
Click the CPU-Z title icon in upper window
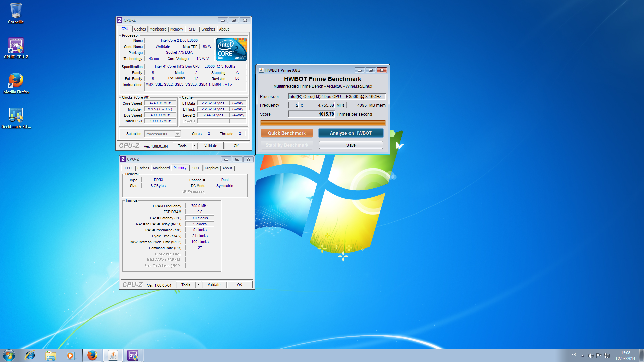point(120,20)
